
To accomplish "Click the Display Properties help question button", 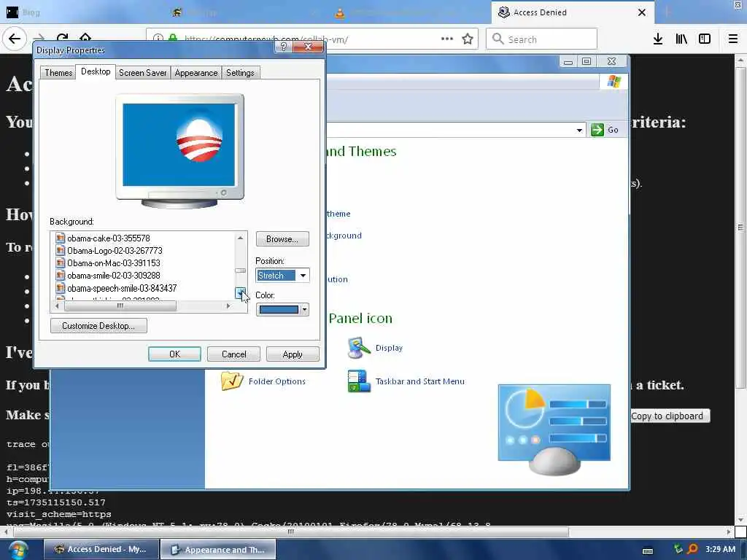I will 284,47.
